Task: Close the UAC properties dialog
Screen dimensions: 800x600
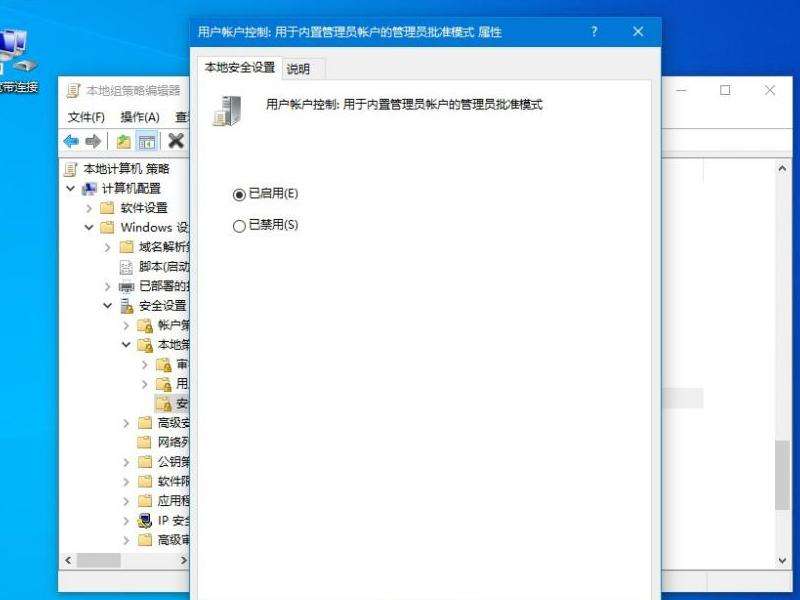Action: [638, 32]
